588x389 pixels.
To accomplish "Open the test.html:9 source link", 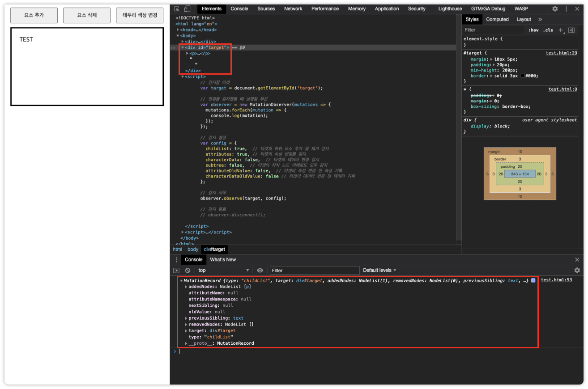I will click(x=562, y=89).
